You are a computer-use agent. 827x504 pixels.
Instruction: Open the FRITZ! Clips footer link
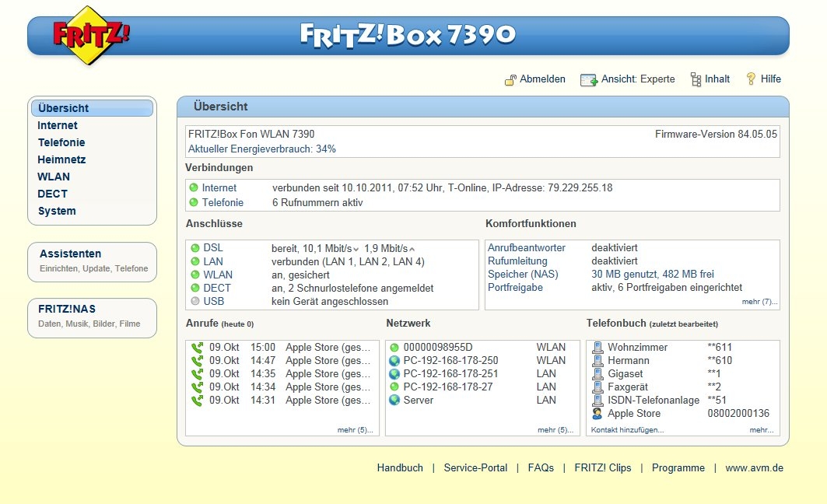[603, 467]
